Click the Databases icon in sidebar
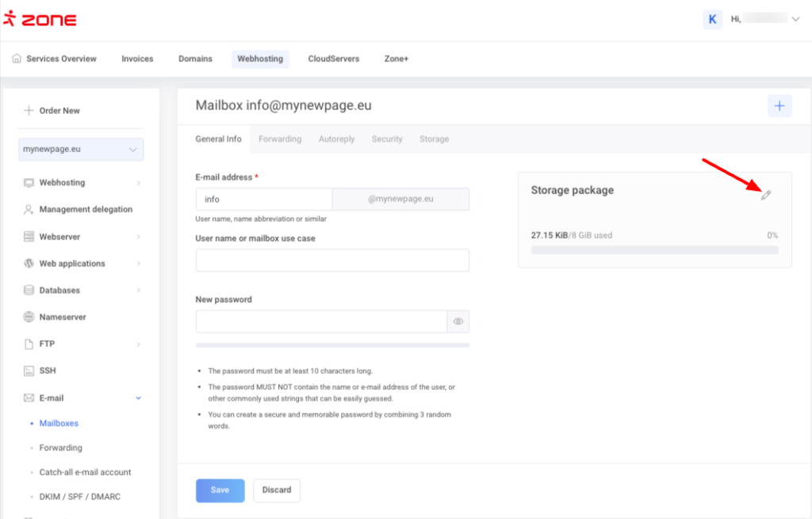Viewport: 812px width, 519px height. pos(29,290)
